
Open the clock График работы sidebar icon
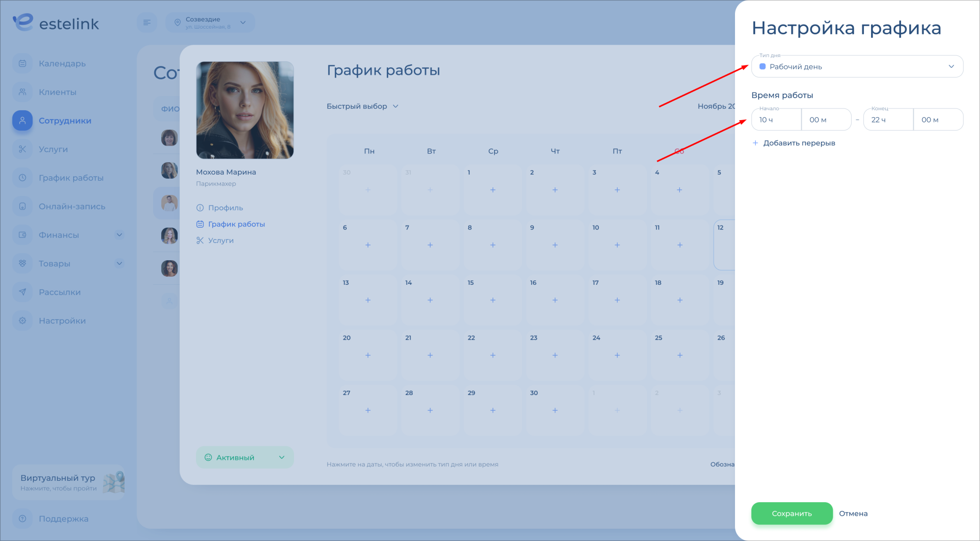(x=22, y=178)
